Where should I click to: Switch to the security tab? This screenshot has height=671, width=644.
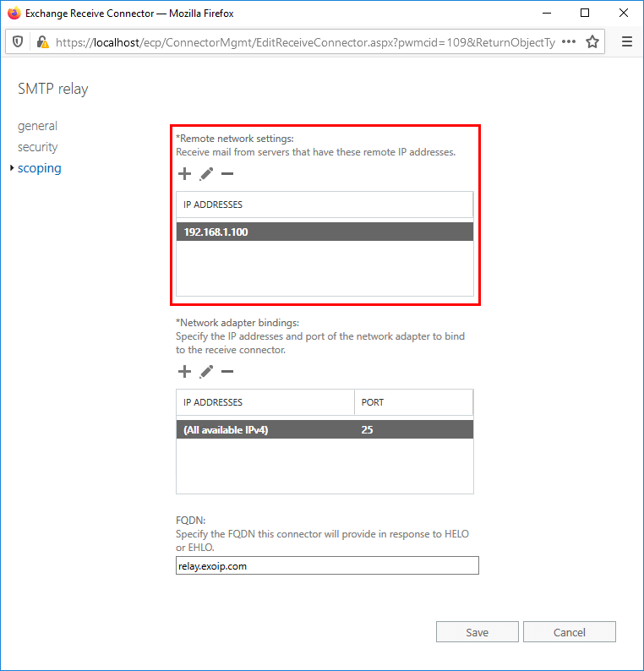click(x=38, y=147)
